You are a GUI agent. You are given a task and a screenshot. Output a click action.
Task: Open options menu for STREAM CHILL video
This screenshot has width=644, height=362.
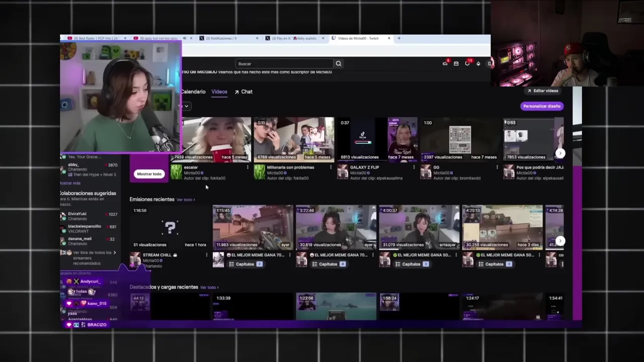pos(206,255)
